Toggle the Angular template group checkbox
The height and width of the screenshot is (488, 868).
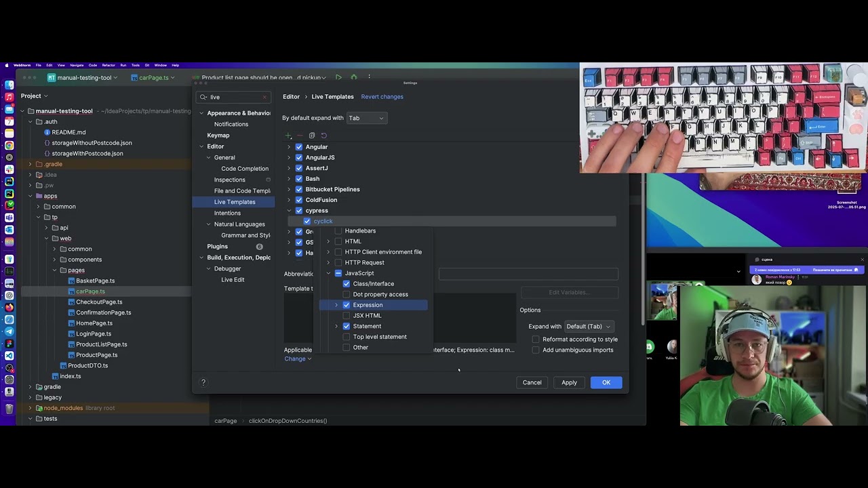tap(299, 147)
